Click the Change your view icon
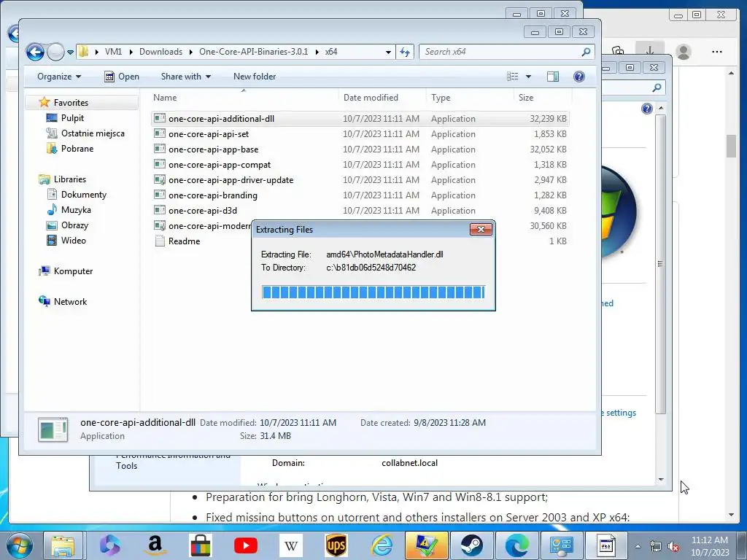Viewport: 747px width, 560px height. click(x=513, y=77)
